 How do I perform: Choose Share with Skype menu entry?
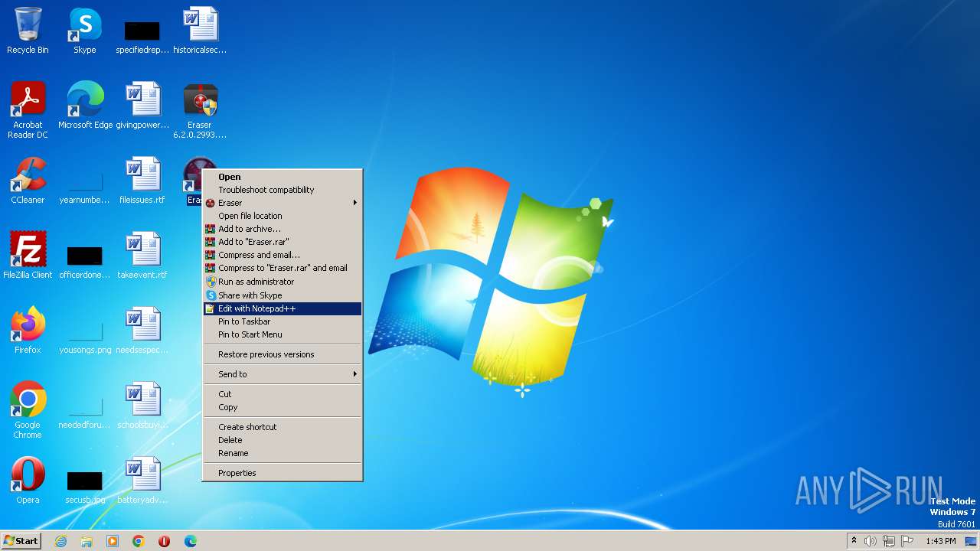(x=283, y=295)
